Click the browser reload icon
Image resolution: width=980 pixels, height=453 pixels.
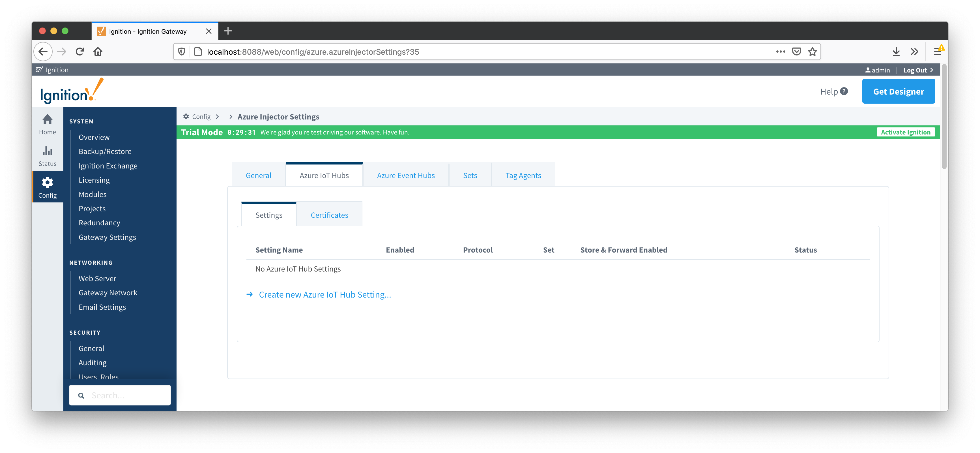[80, 52]
